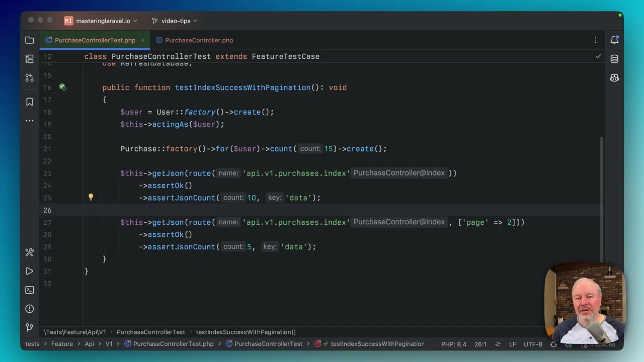644x362 pixels.
Task: Click PurchaseControllerTest.php in the navigation bar
Action: coord(169,344)
